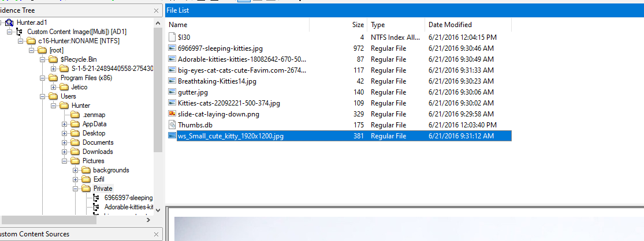
Task: Select 6966997-sleeping entry under Private in tree
Action: pos(129,198)
